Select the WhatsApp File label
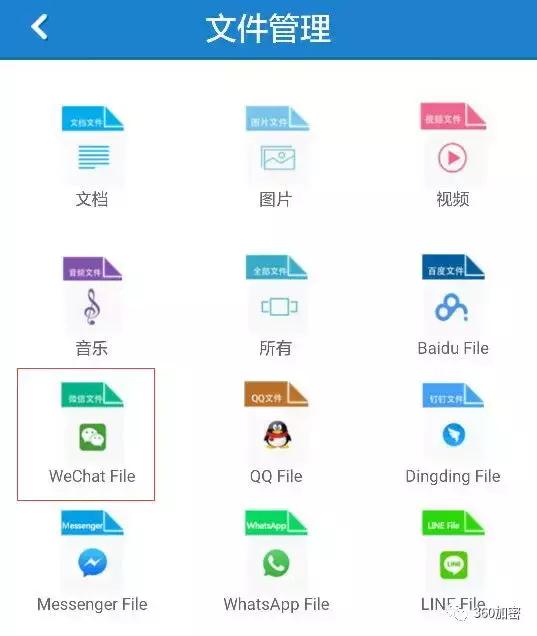 coord(276,604)
